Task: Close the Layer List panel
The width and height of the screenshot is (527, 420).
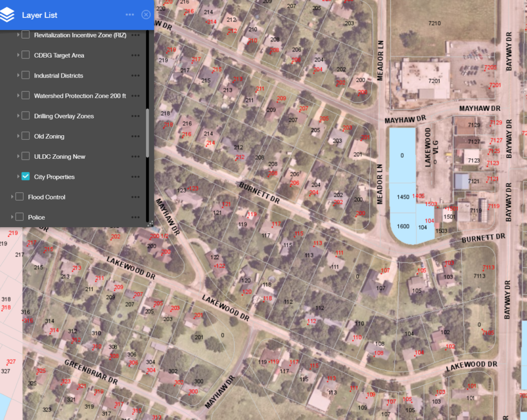Action: (146, 15)
